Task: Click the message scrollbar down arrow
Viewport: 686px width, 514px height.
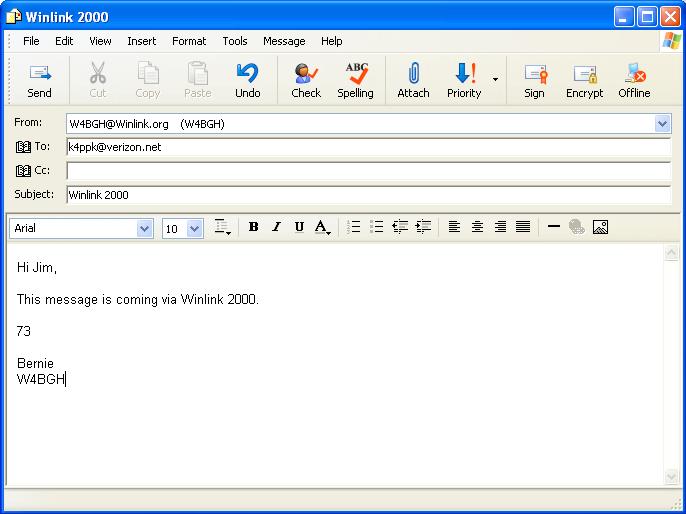Action: tap(671, 477)
